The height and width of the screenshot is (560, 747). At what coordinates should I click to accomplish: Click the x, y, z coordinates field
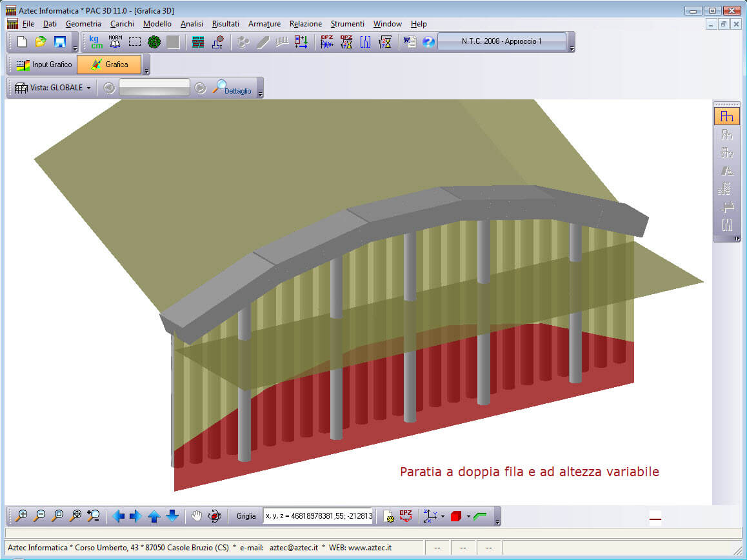pos(318,516)
